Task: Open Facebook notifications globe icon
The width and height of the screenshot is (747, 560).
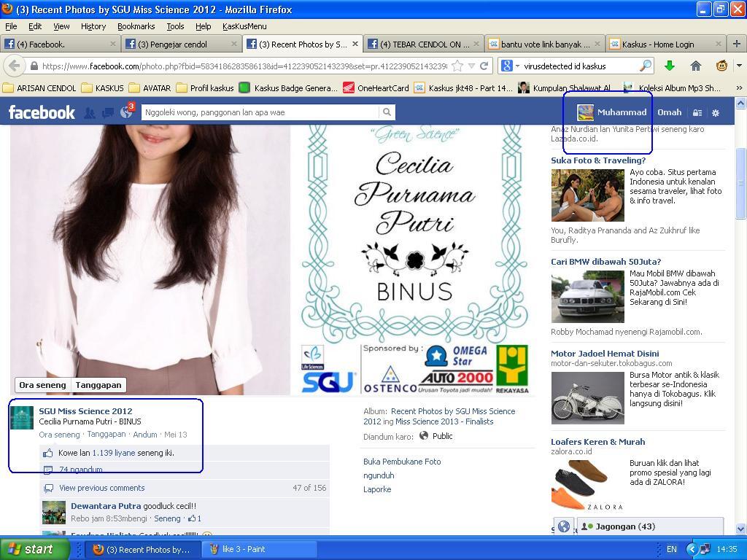Action: point(125,113)
